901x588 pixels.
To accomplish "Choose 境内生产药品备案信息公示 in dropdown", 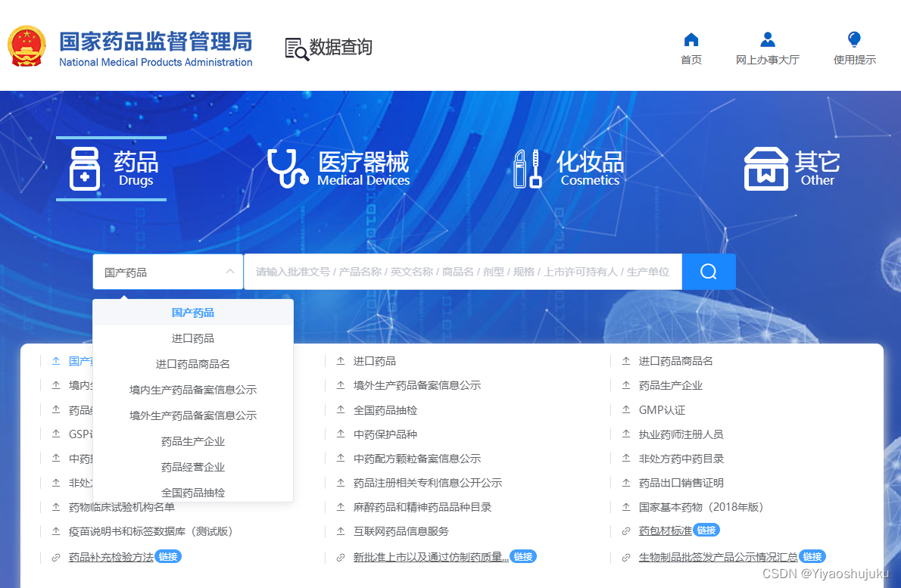I will 193,390.
